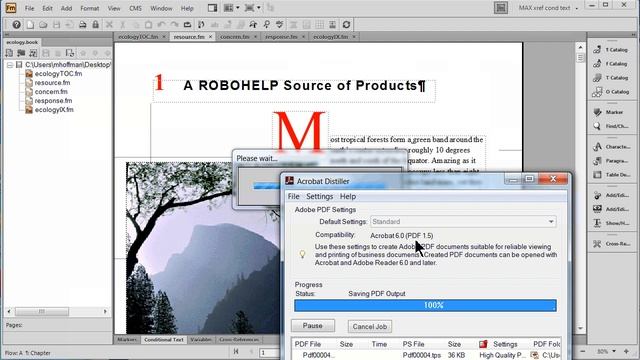Select response.fm in the book tree
The image size is (640, 360).
pyautogui.click(x=53, y=101)
